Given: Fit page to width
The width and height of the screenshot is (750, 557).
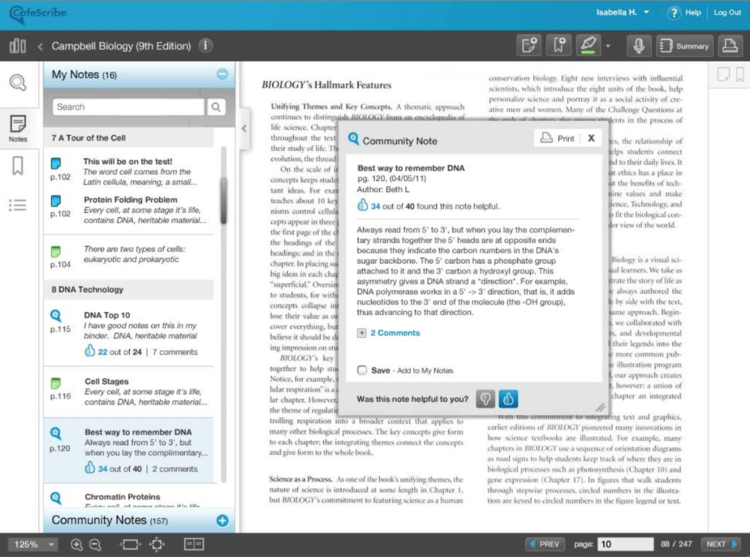Looking at the screenshot, I should coord(130,545).
